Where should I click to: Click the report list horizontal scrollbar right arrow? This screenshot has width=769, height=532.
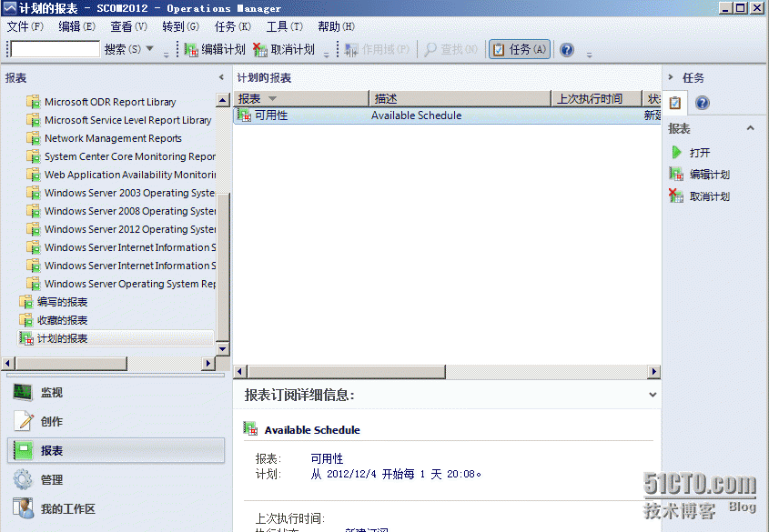653,371
